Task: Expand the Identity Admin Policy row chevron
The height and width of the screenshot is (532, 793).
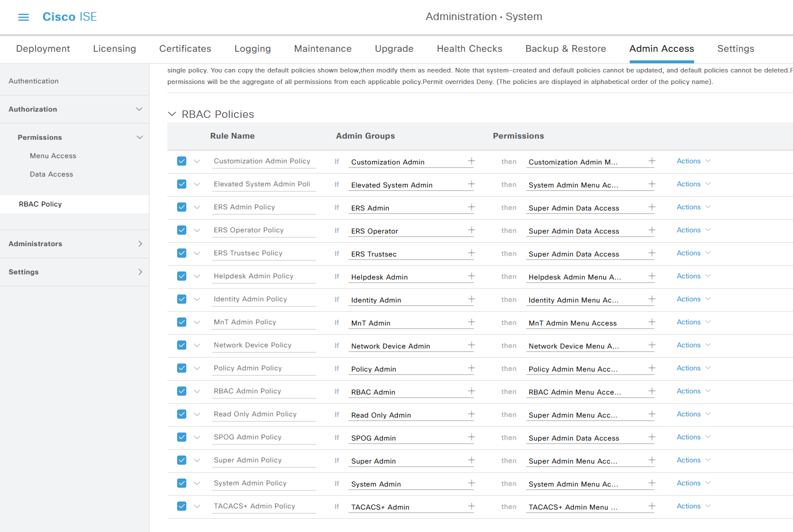Action: click(197, 299)
